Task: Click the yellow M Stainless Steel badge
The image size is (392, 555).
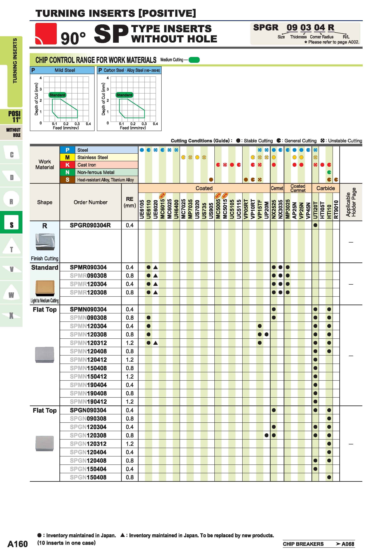Action: tap(67, 157)
